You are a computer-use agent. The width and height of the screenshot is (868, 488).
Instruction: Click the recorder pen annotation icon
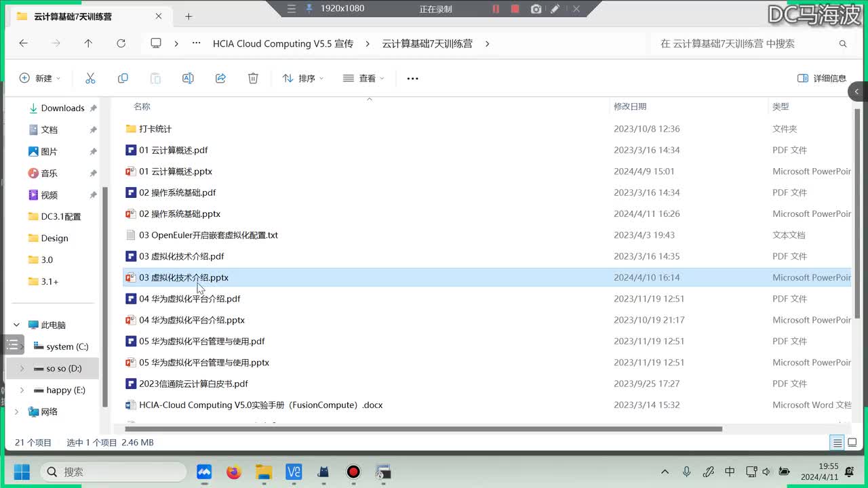(555, 9)
